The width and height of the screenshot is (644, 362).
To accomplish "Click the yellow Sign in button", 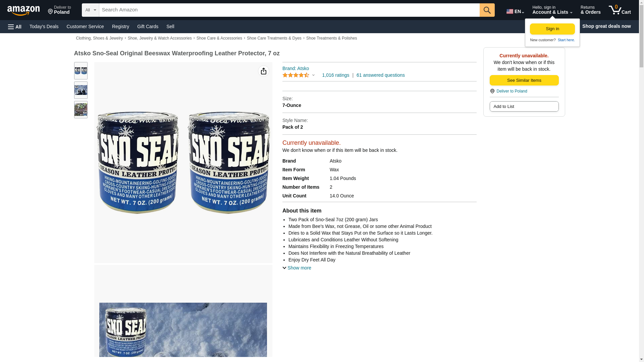I will coord(552,29).
